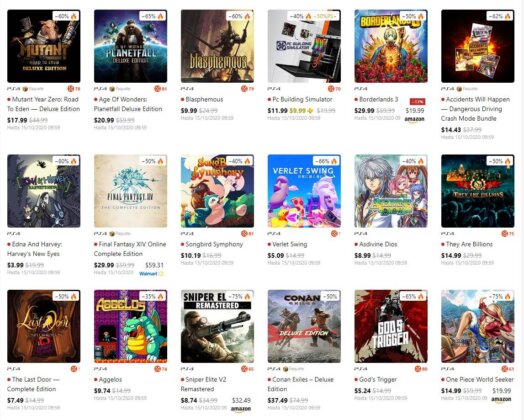Viewport: 524px width, 420px height.
Task: Click the Metacritic score badge under They Are Billions
Action: pos(507,234)
